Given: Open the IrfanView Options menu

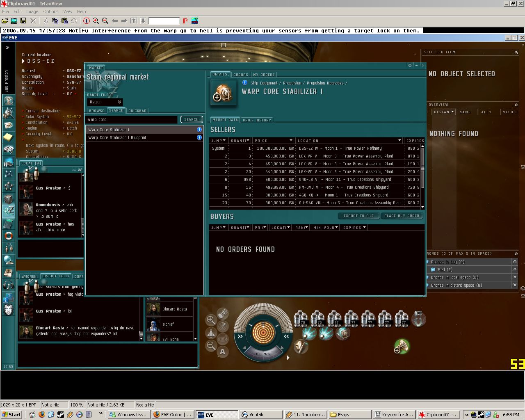Looking at the screenshot, I should pos(51,11).
